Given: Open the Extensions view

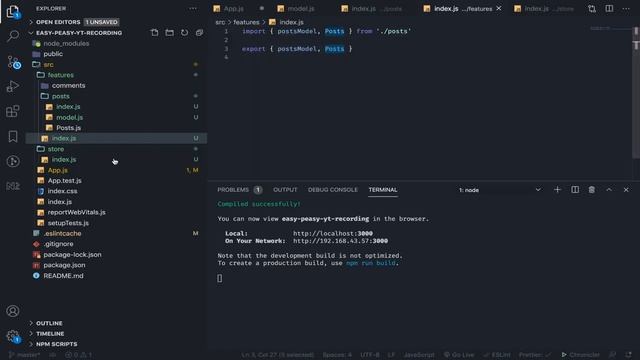Looking at the screenshot, I should tap(13, 111).
